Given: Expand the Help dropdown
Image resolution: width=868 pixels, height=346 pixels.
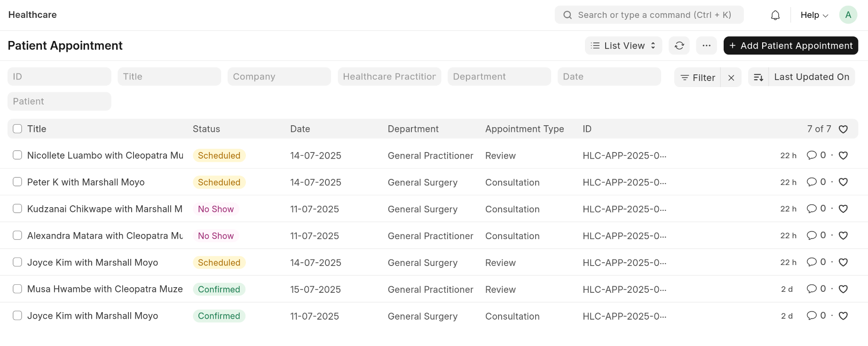Looking at the screenshot, I should point(813,15).
